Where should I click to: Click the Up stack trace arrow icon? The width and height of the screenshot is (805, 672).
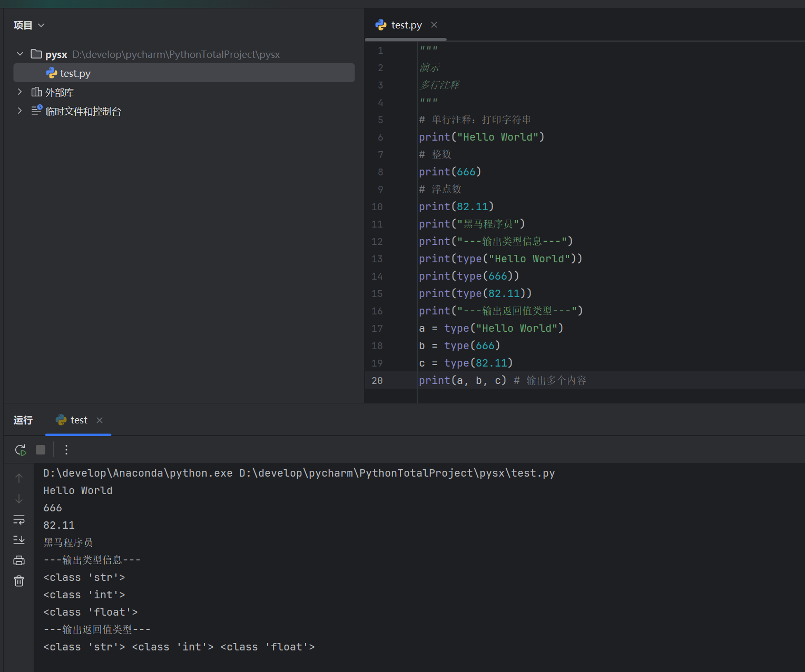coord(19,478)
